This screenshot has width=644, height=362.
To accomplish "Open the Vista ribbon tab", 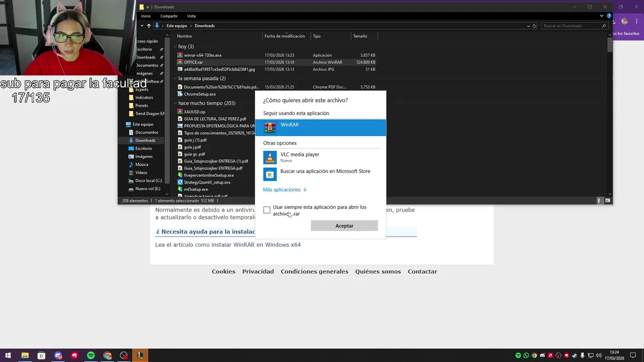I will (191, 16).
